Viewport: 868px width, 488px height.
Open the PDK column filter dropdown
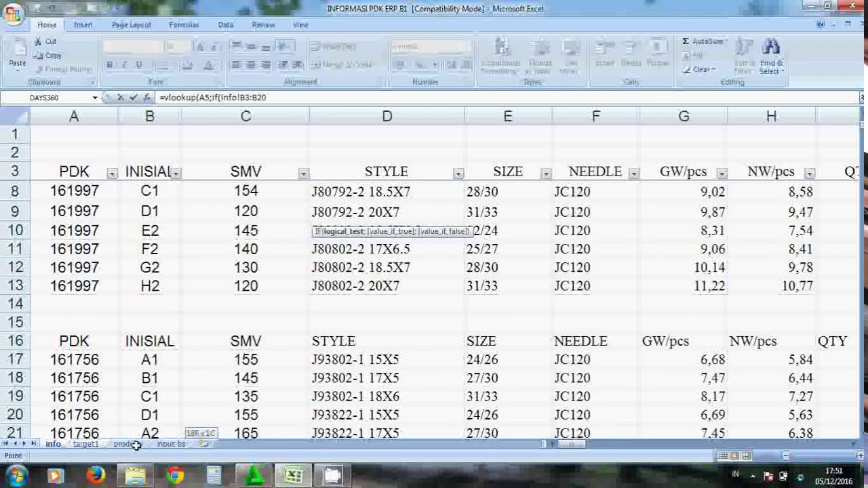click(112, 174)
